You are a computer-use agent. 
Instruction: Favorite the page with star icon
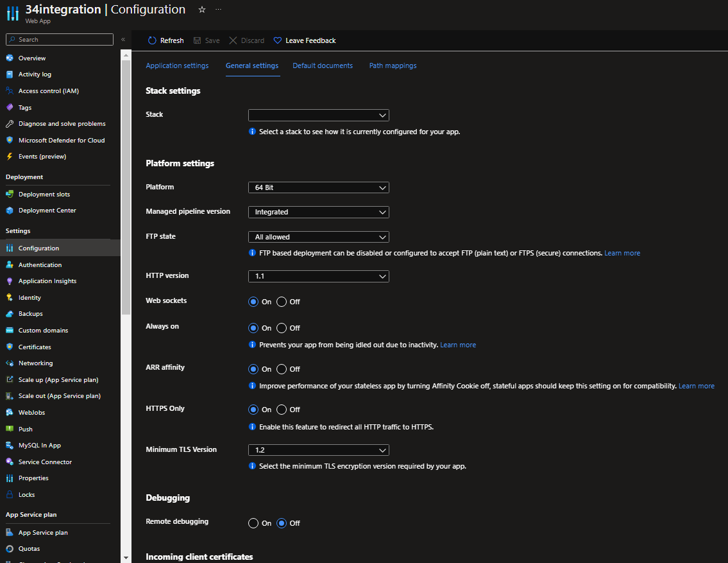(202, 9)
